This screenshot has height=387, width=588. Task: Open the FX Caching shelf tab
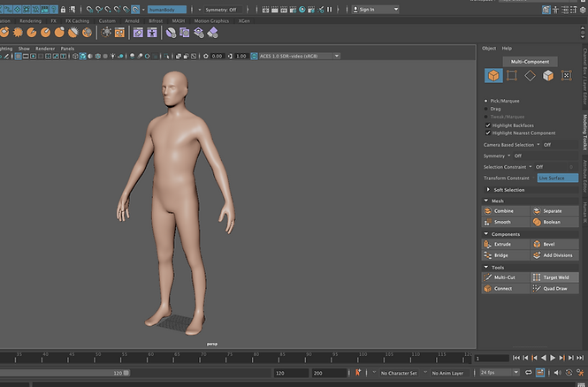77,21
